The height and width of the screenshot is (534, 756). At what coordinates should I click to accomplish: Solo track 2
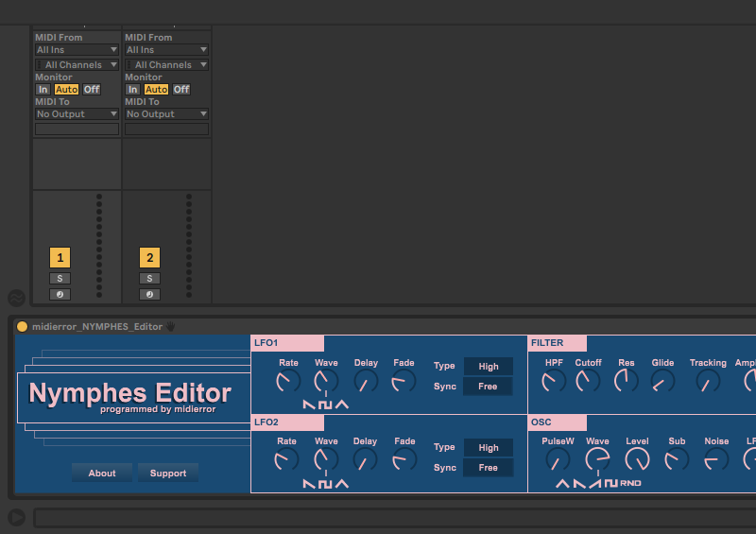149,278
